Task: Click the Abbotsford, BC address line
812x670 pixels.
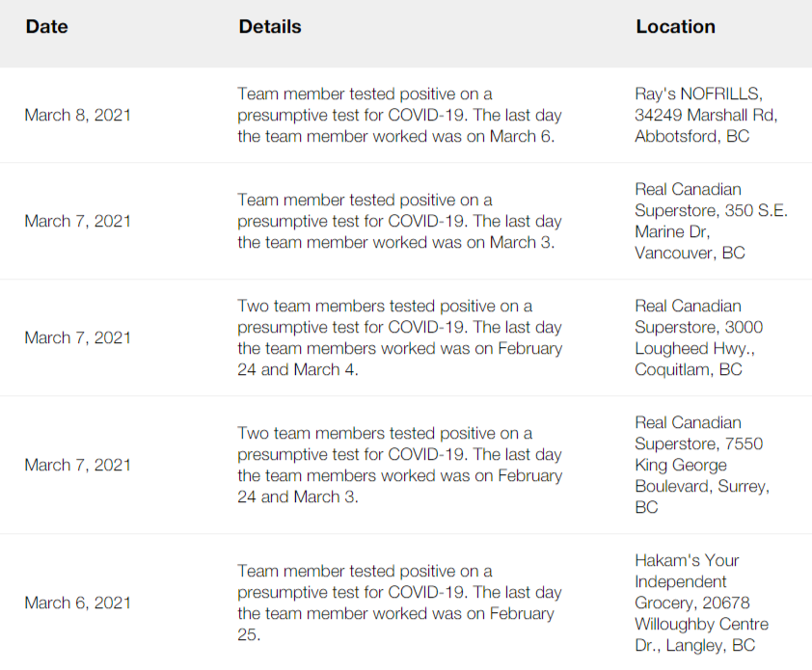Action: point(691,136)
